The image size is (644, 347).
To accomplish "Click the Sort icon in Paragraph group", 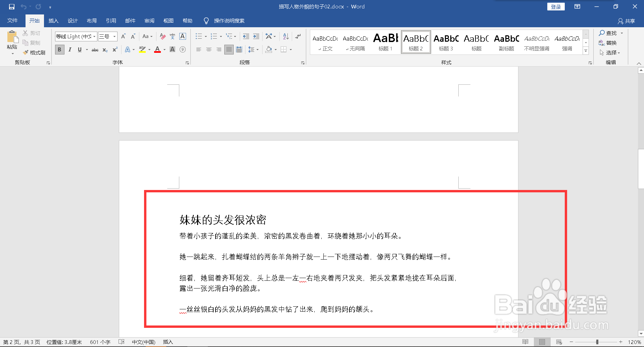I will click(x=285, y=36).
